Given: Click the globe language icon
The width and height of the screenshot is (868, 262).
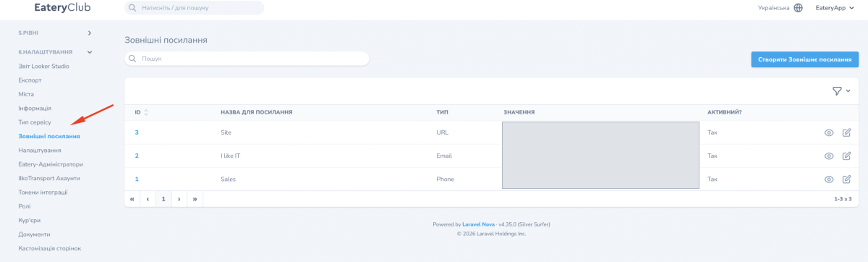Looking at the screenshot, I should coord(799,8).
